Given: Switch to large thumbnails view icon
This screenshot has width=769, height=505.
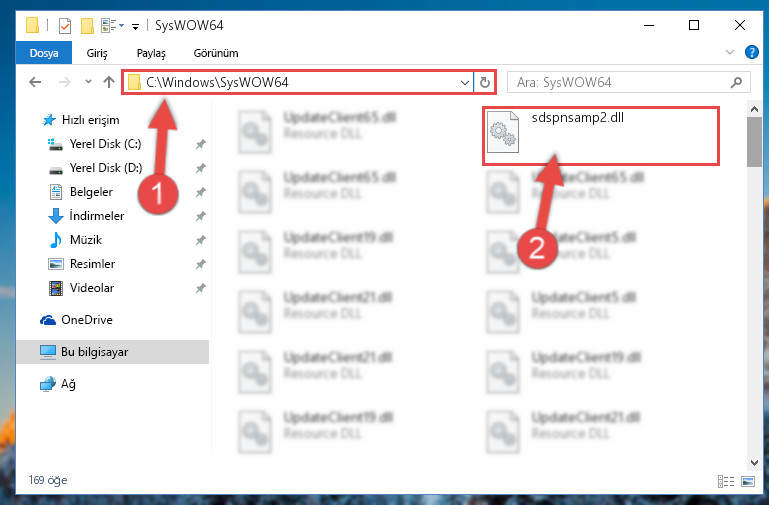Looking at the screenshot, I should (748, 481).
